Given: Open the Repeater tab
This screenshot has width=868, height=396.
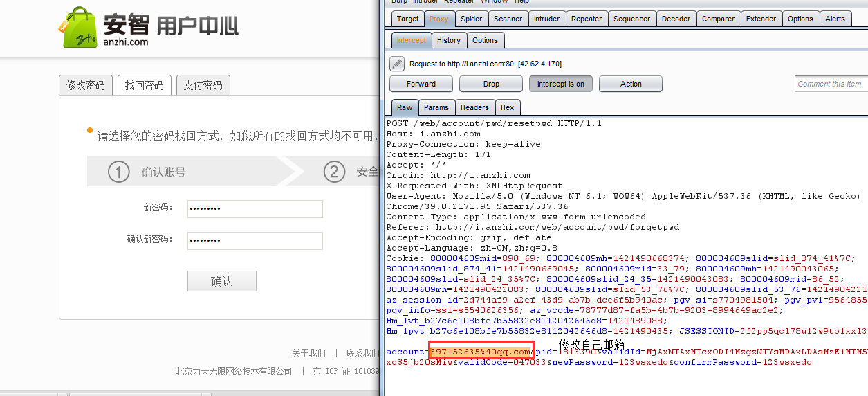Looking at the screenshot, I should (x=587, y=19).
